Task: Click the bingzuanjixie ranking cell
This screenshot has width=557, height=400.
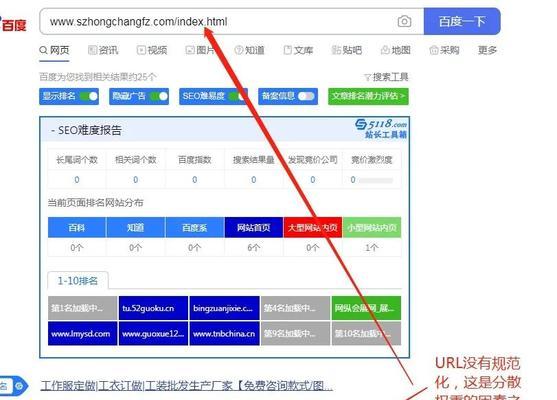Action: click(x=224, y=308)
